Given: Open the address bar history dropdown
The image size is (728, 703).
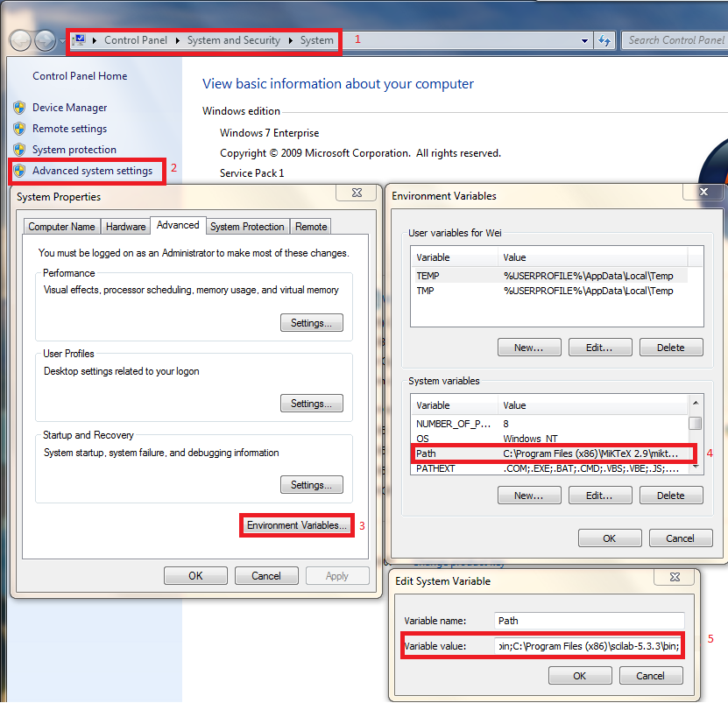Looking at the screenshot, I should click(584, 41).
